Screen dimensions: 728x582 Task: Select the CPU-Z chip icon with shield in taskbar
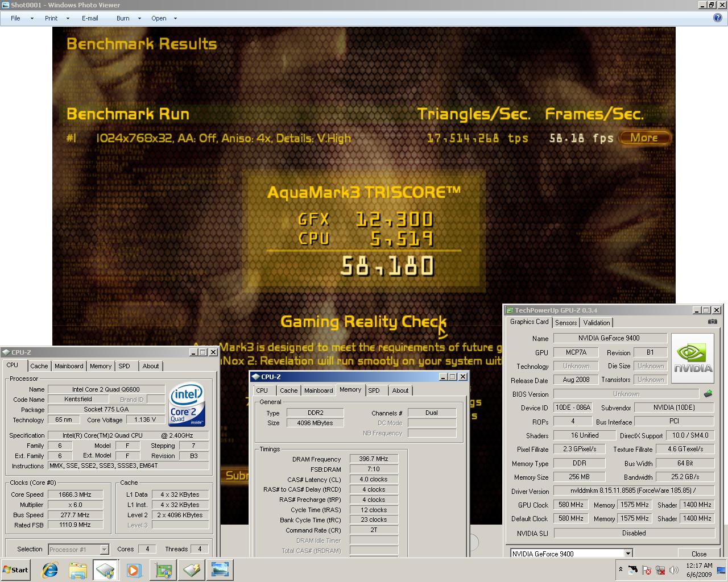[106, 570]
